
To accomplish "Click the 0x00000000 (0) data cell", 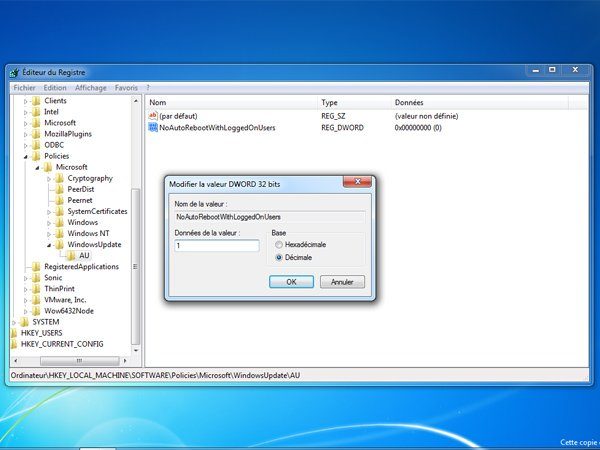I will click(x=418, y=128).
